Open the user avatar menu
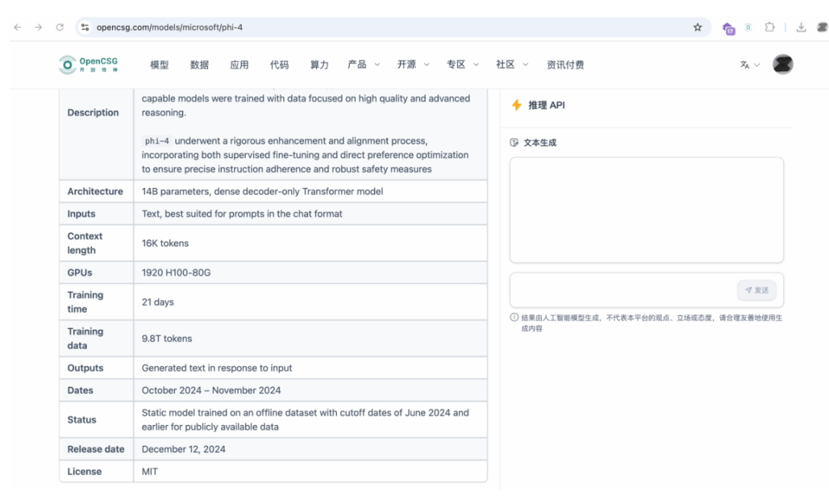Viewport: 829px width, 504px height. (x=782, y=64)
